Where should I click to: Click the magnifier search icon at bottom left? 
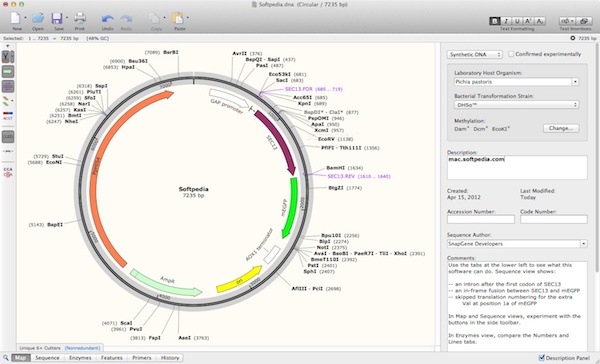point(5,358)
